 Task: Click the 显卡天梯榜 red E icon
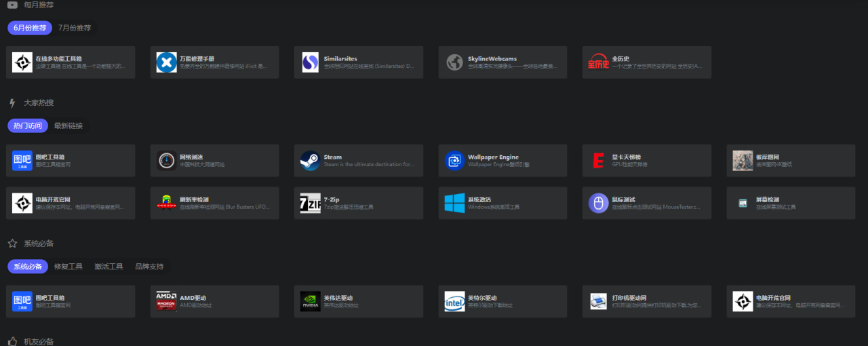point(599,161)
